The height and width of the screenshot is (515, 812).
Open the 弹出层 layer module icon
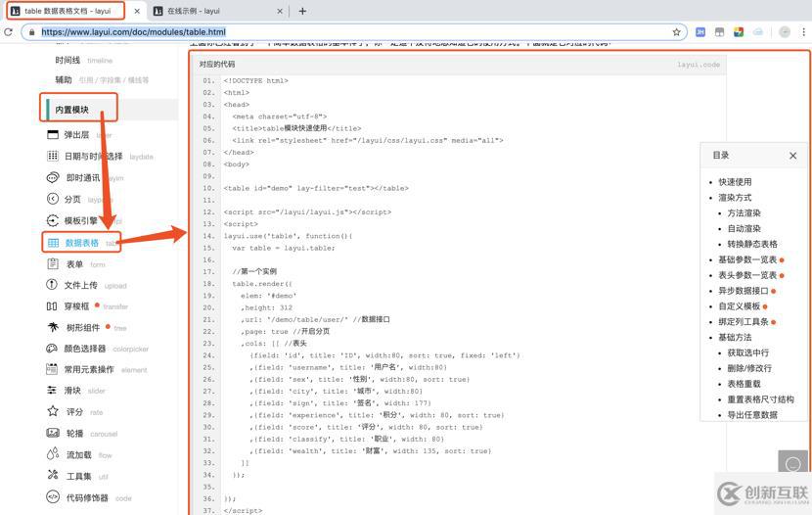pos(53,135)
